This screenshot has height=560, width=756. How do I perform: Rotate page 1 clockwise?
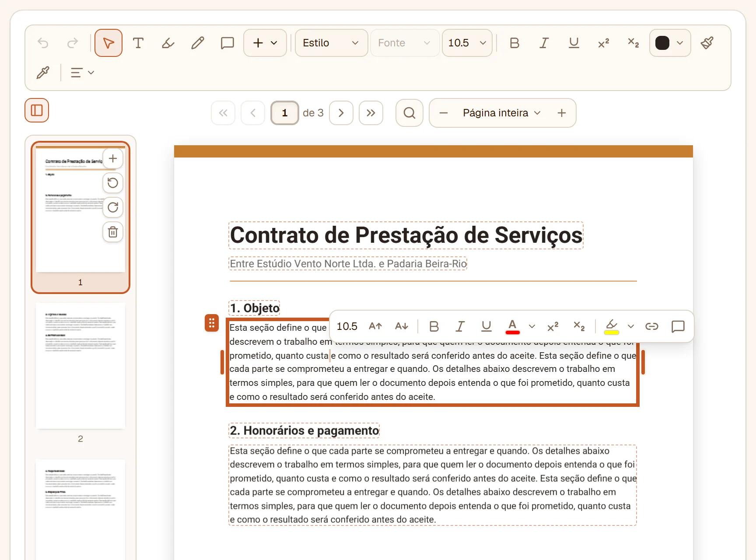coord(113,207)
